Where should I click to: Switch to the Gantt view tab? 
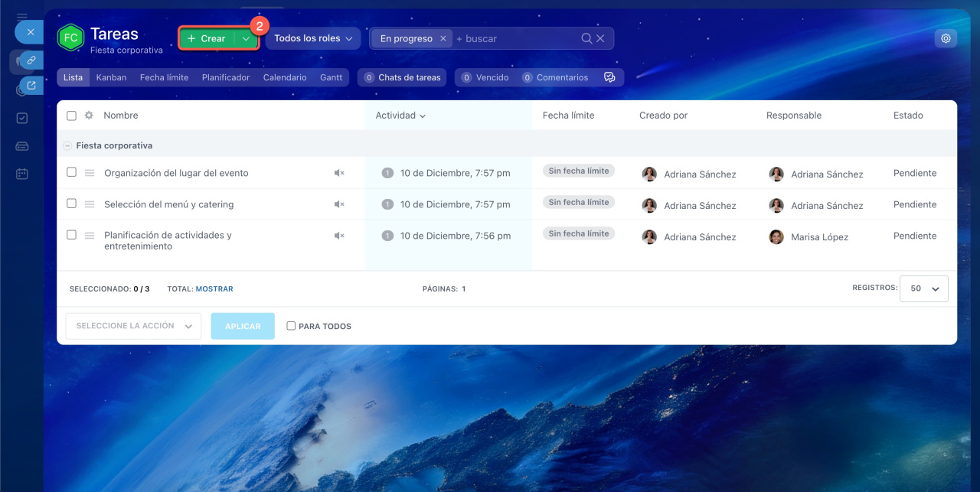(x=331, y=77)
